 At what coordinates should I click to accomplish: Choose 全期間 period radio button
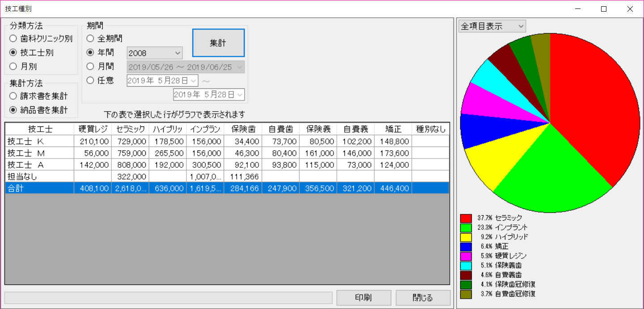[90, 39]
